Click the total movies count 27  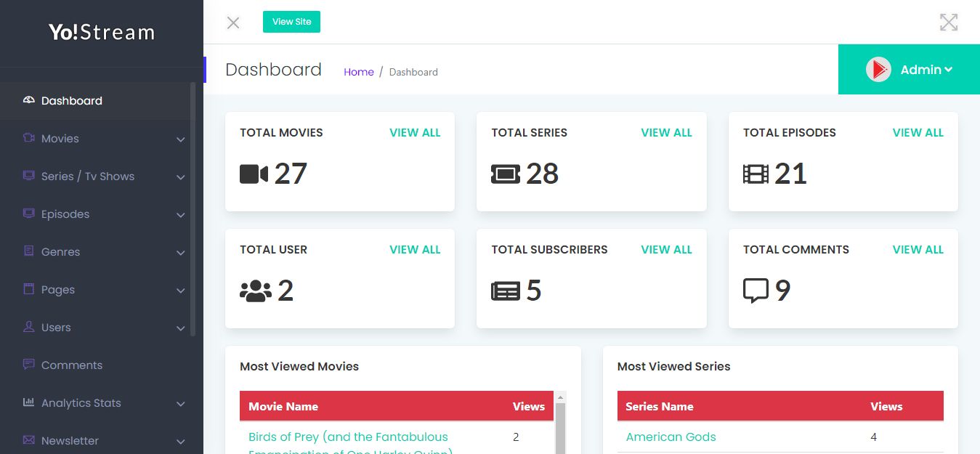pos(291,174)
